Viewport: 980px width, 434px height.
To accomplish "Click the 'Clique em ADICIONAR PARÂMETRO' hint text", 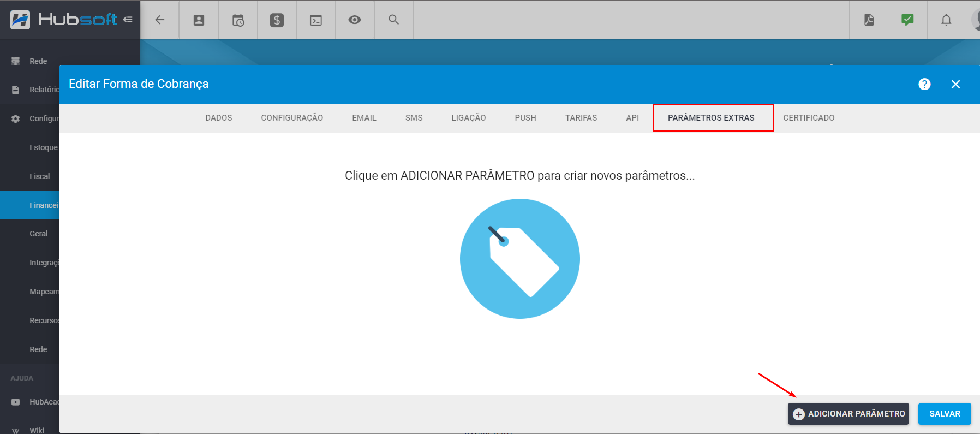I will 520,176.
